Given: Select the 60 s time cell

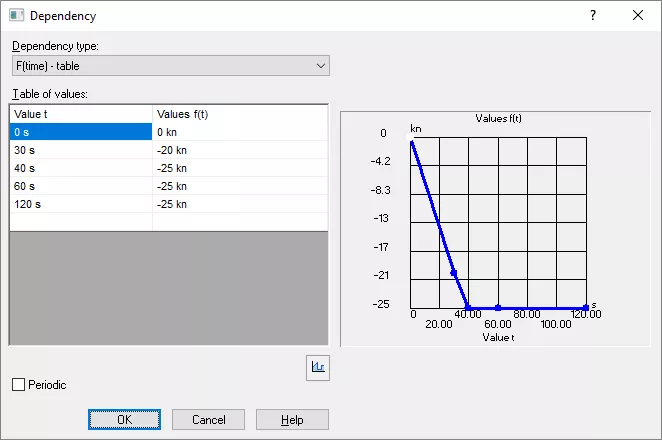Looking at the screenshot, I should click(x=80, y=186).
